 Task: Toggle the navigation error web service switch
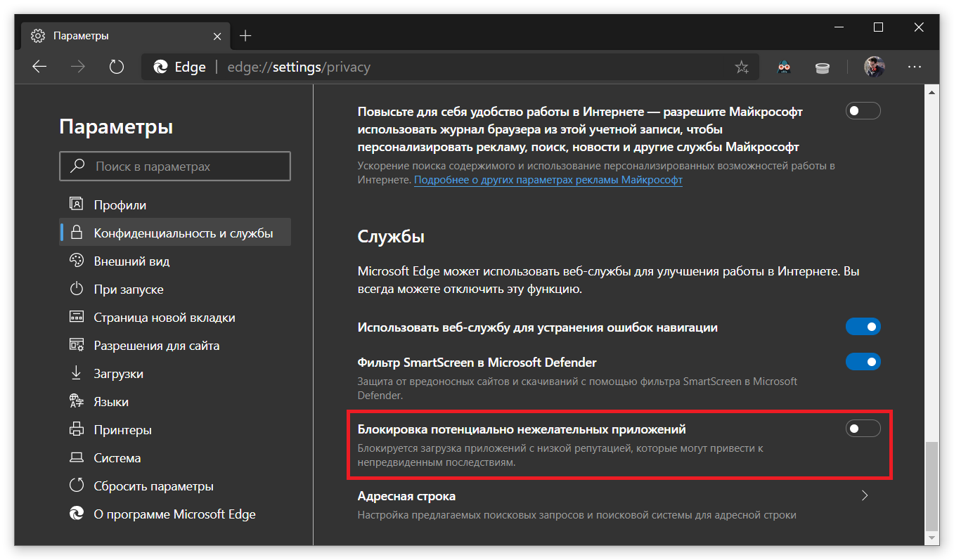point(863,327)
